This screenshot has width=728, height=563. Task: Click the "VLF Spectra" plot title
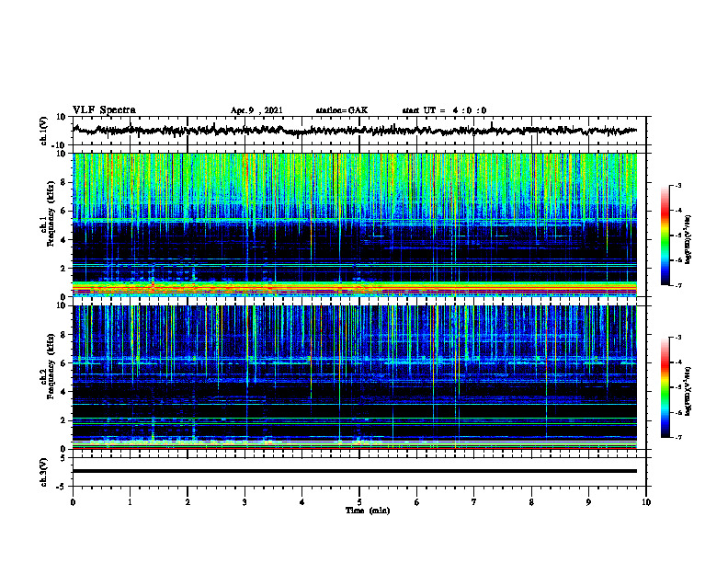pos(104,110)
